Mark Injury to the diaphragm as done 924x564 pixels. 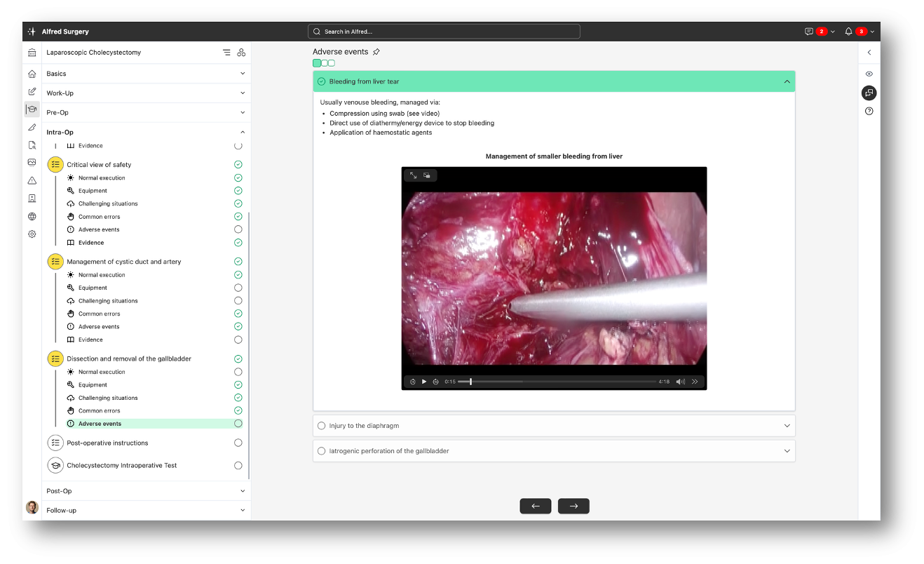(322, 426)
